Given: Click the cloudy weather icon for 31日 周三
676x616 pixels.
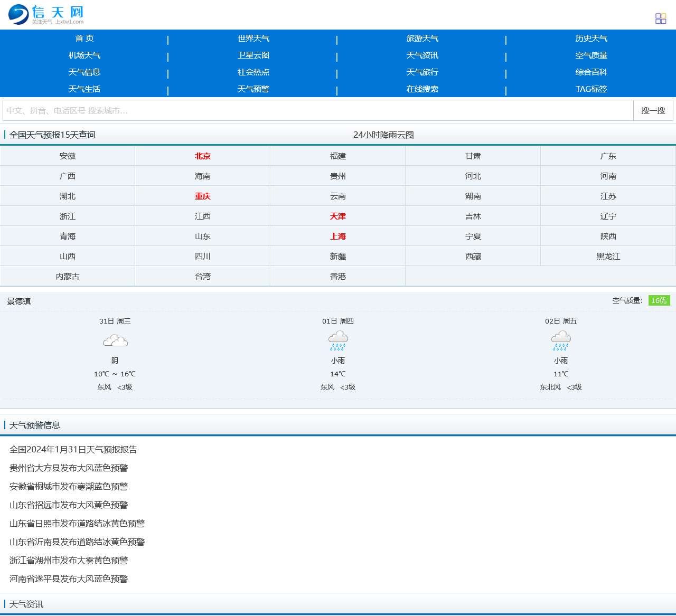Looking at the screenshot, I should [x=115, y=340].
